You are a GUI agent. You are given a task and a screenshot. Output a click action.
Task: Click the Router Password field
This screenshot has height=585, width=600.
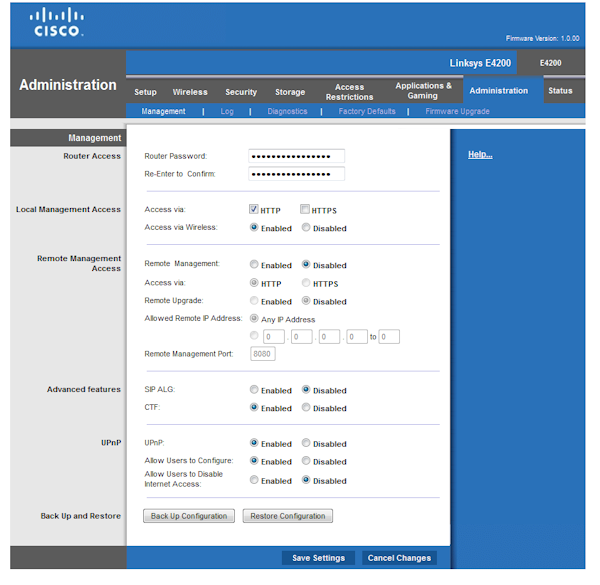pos(296,156)
